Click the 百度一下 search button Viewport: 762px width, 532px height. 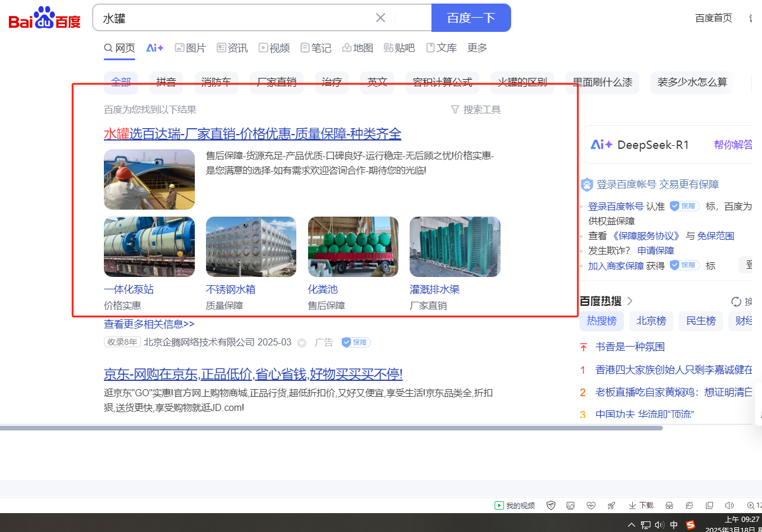(x=471, y=18)
